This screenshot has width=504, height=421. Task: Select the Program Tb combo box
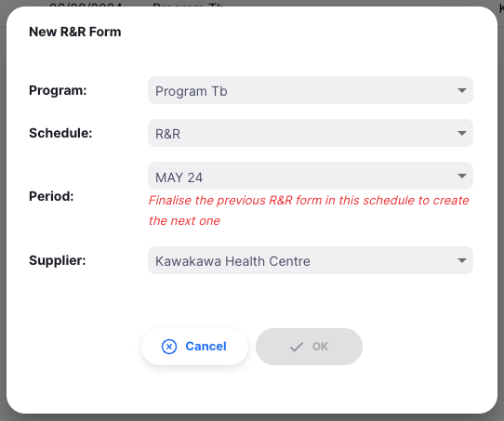(x=311, y=90)
